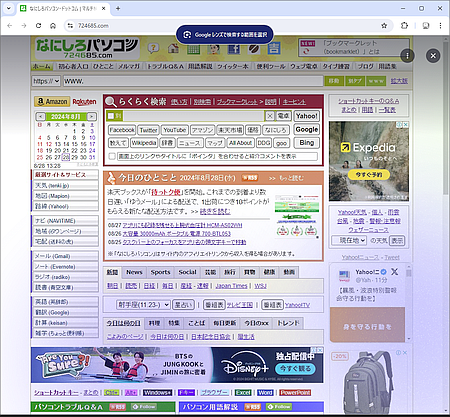The width and height of the screenshot is (450, 417).
Task: Switch to the News tab
Action: click(x=134, y=272)
